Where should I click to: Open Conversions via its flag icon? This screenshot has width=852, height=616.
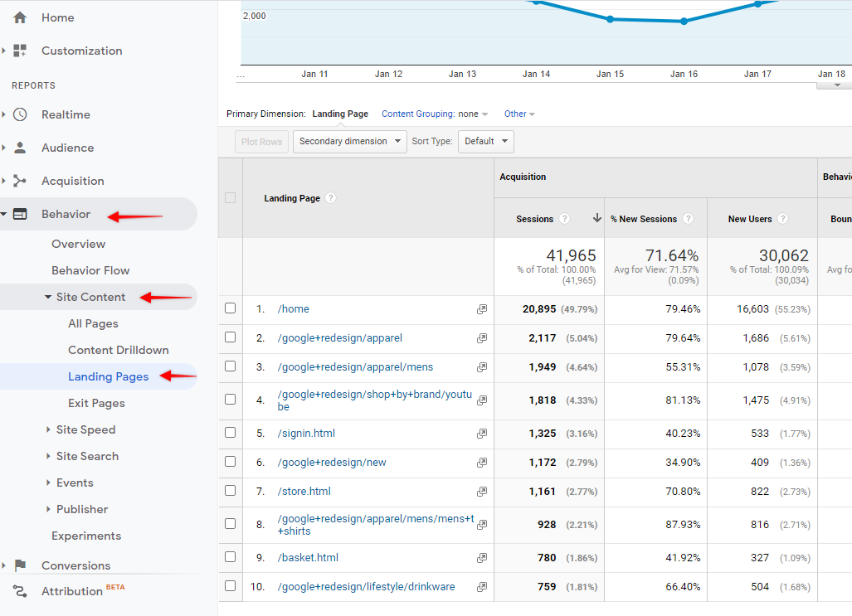18,565
